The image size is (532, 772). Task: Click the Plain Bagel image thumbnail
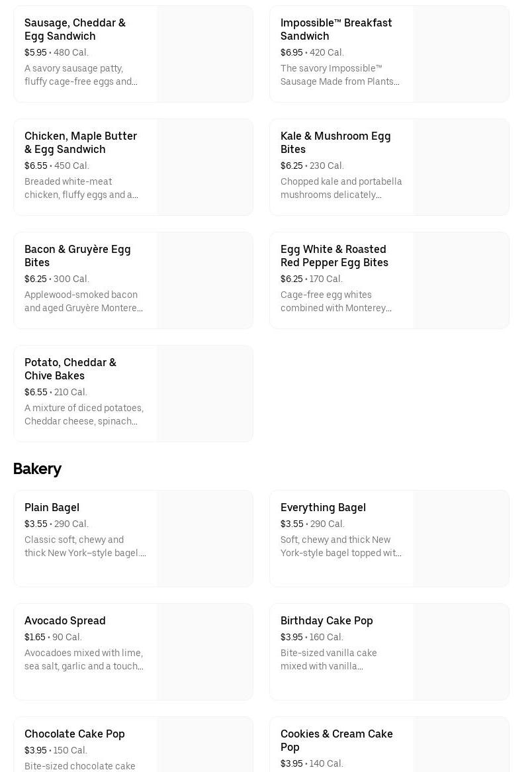coord(205,538)
